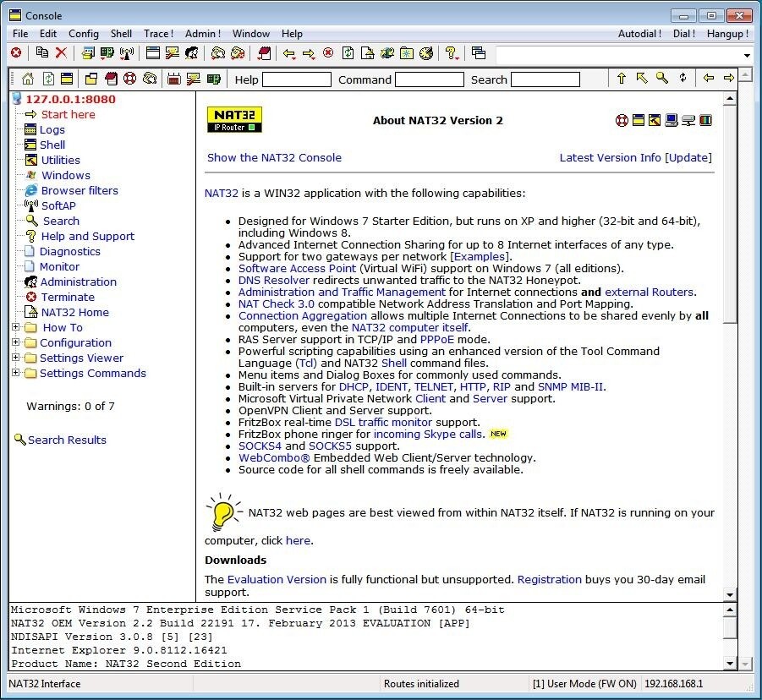Click the yellow forward arrow at toolbar end
This screenshot has height=700, width=762.
[728, 78]
